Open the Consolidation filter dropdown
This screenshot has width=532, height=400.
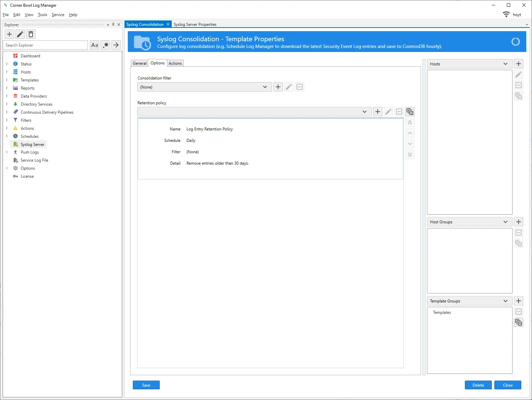tap(204, 87)
